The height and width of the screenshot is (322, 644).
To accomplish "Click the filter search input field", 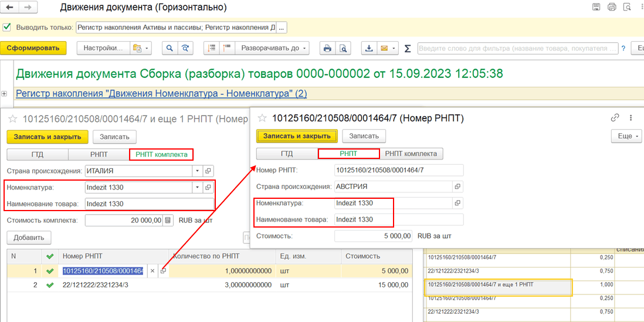I will pos(516,48).
